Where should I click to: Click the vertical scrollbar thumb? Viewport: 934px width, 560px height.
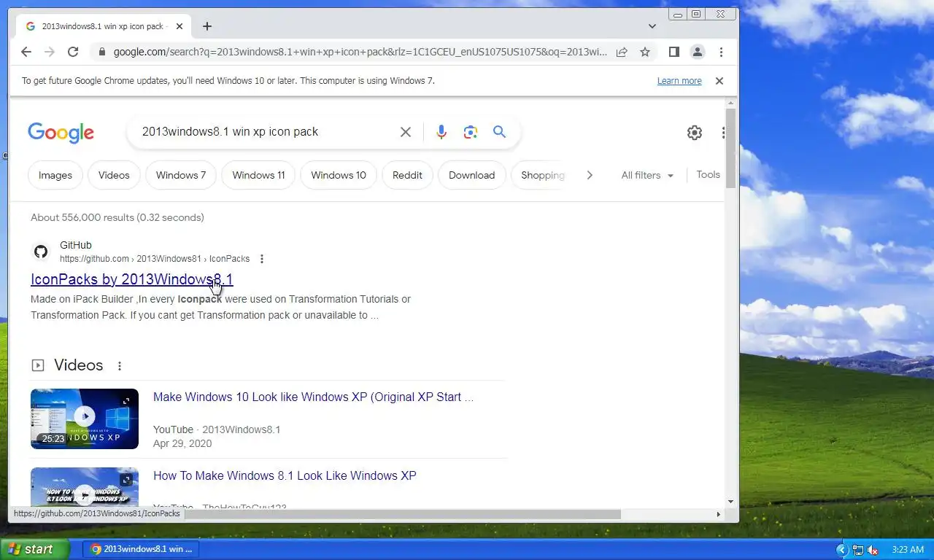(x=730, y=148)
